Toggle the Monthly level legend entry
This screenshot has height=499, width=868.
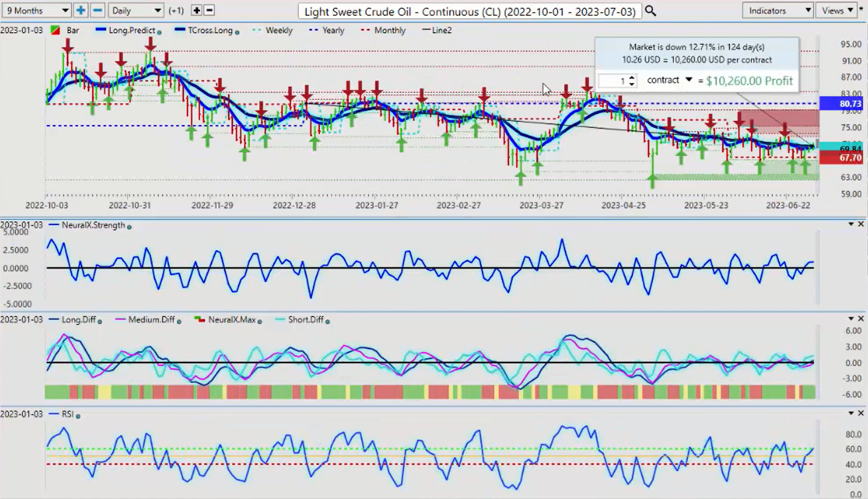pyautogui.click(x=382, y=30)
